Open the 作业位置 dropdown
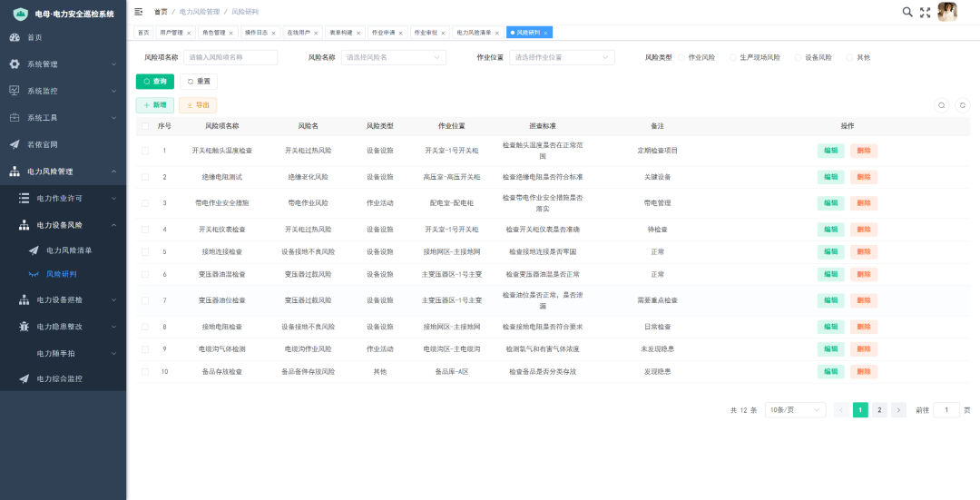The height and width of the screenshot is (500, 980). point(562,57)
